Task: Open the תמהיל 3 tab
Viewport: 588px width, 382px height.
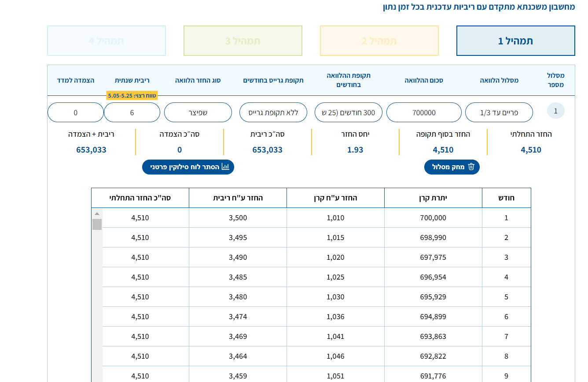Action: (243, 41)
